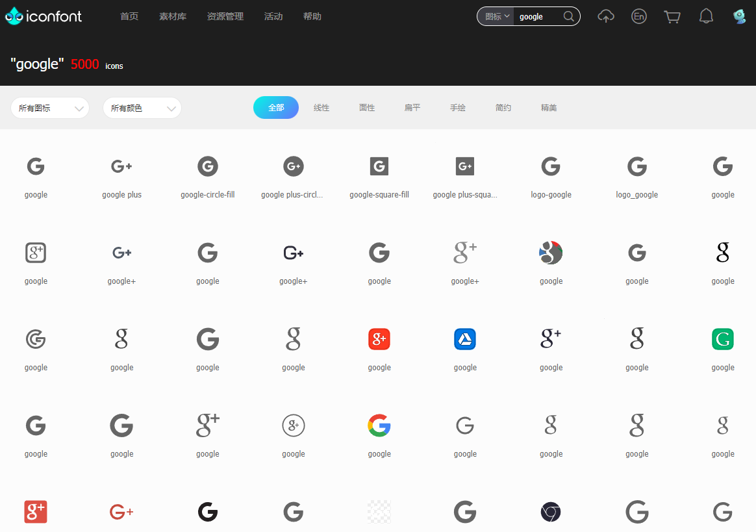Expand the 所有颜色 dropdown
The height and width of the screenshot is (532, 756).
point(142,108)
